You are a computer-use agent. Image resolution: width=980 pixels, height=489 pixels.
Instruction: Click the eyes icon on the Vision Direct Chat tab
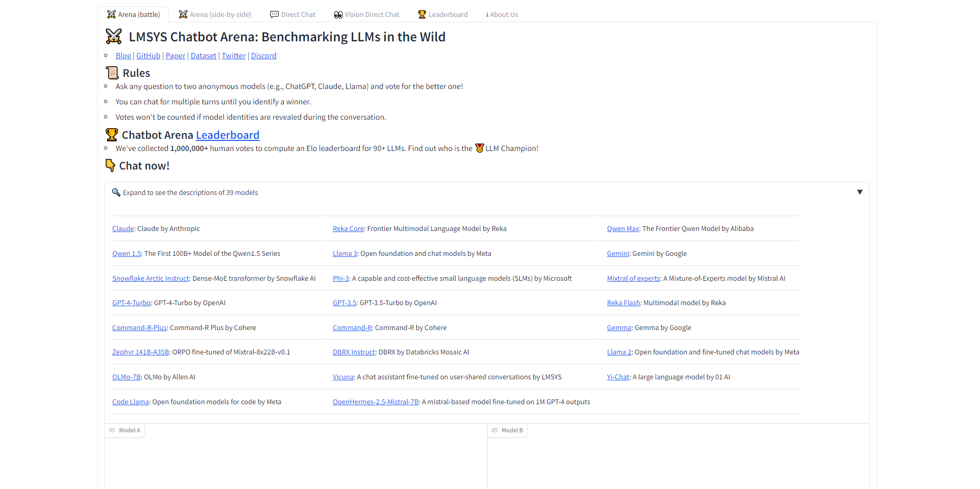pyautogui.click(x=338, y=15)
